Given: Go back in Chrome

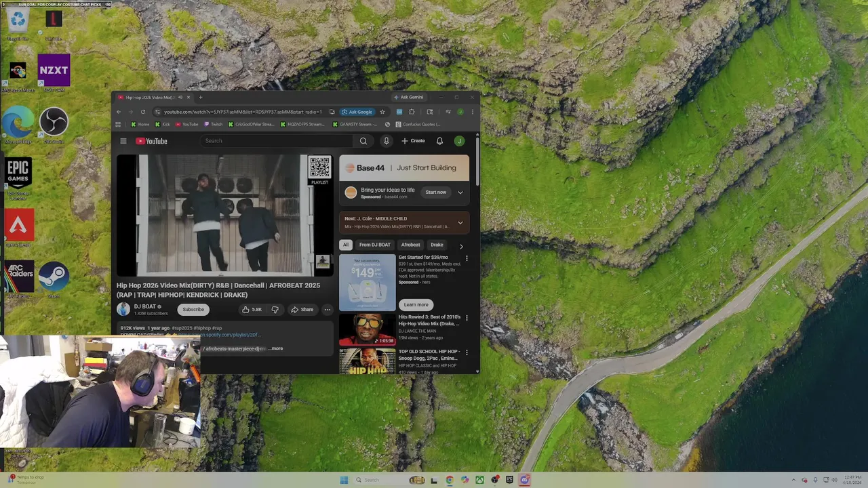Looking at the screenshot, I should [x=119, y=112].
